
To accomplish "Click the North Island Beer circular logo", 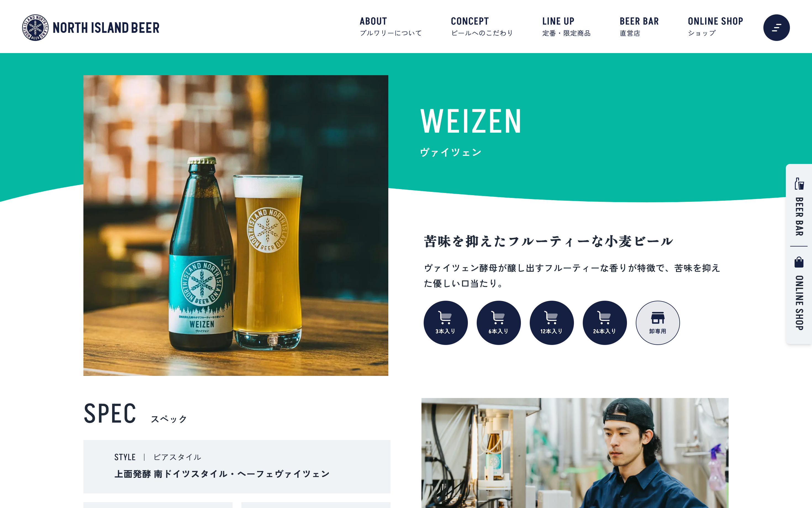I will [35, 28].
